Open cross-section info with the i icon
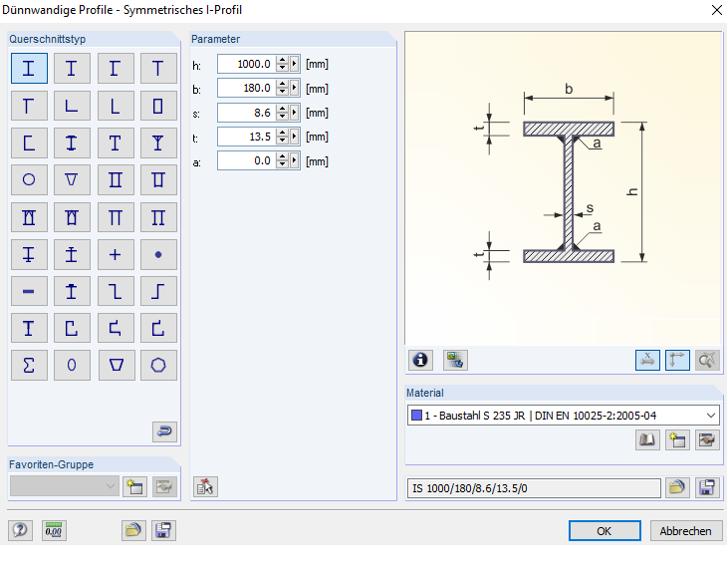 pyautogui.click(x=420, y=360)
